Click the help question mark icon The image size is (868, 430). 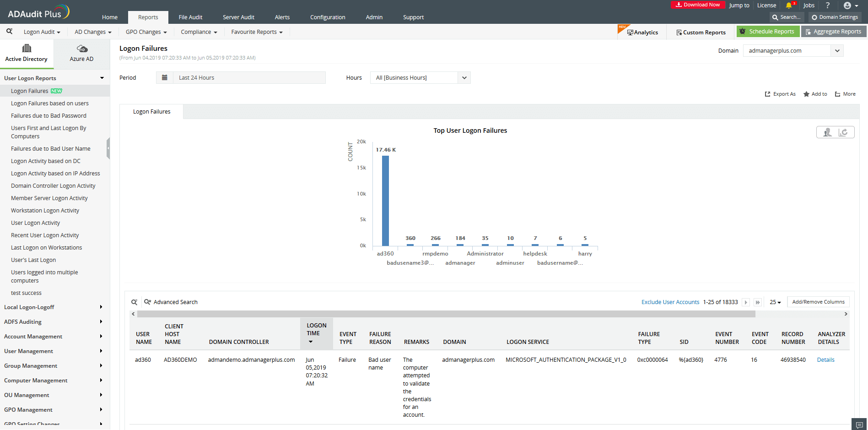tap(828, 5)
